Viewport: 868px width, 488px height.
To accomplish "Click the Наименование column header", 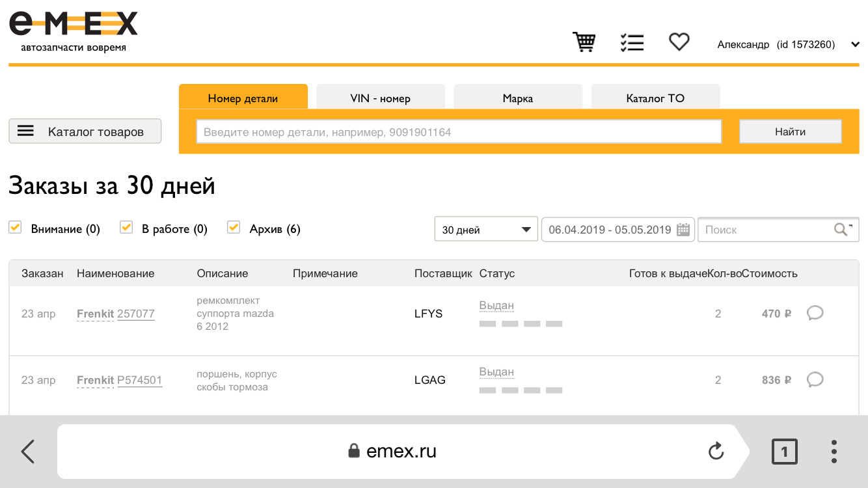I will (116, 273).
